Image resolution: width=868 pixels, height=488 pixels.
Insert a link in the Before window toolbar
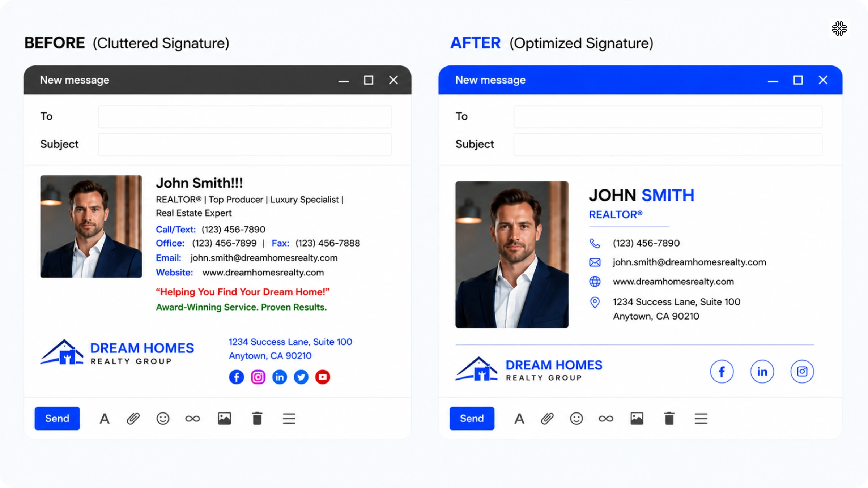(192, 419)
